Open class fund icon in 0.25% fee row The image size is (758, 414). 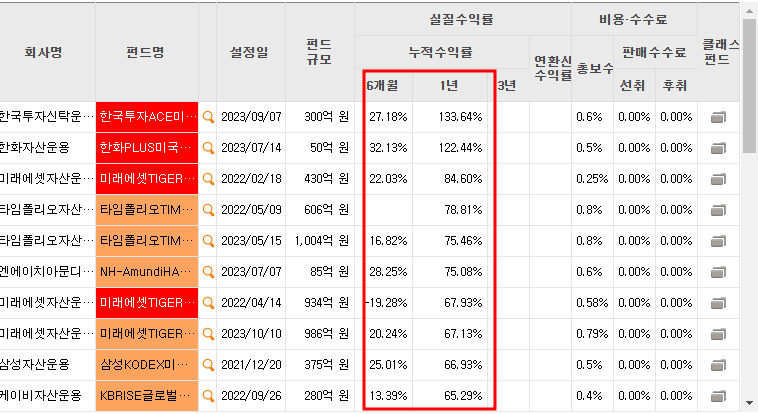[718, 179]
